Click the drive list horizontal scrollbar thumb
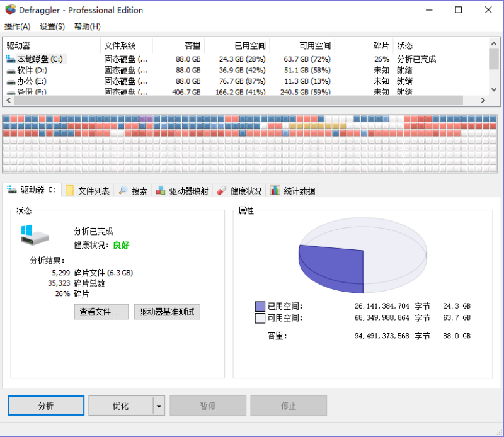The image size is (504, 437). click(239, 100)
